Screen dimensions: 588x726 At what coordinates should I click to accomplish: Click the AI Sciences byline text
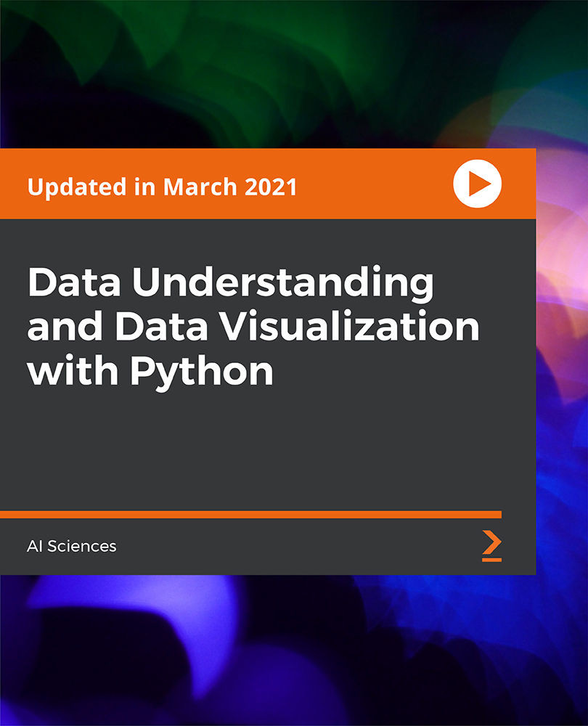click(70, 547)
